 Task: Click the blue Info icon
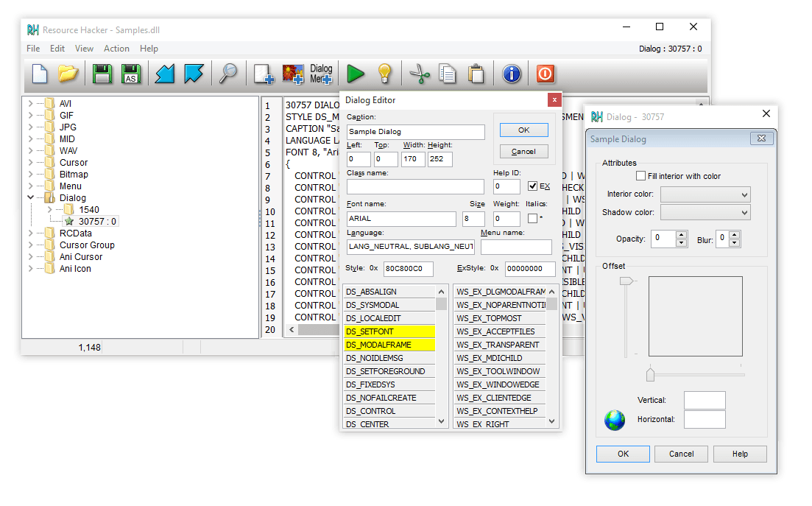point(512,74)
